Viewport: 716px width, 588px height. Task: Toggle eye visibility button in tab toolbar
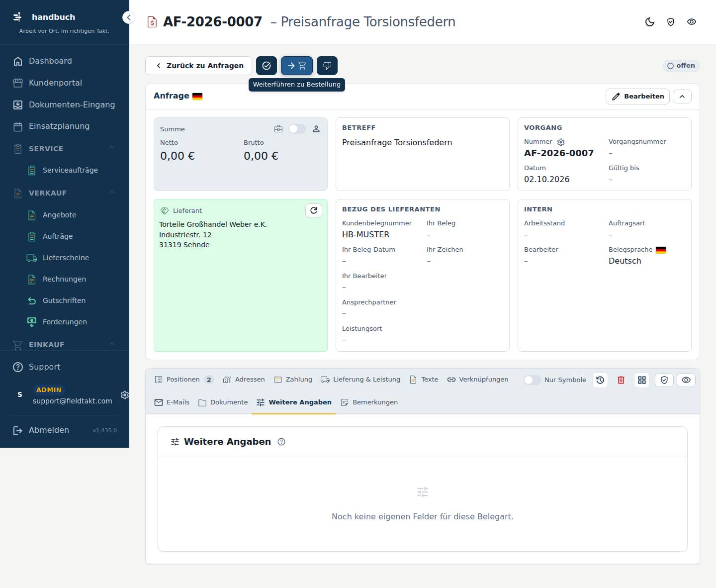click(686, 380)
